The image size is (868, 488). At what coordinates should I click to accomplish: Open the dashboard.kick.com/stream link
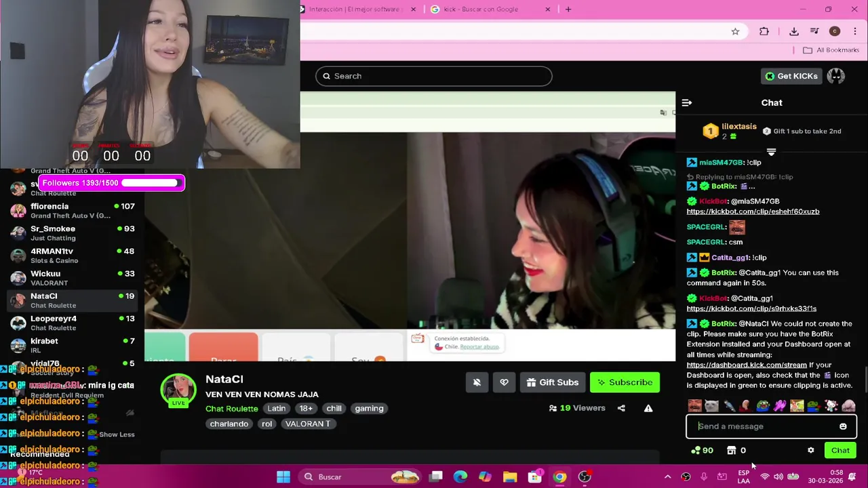click(x=747, y=365)
